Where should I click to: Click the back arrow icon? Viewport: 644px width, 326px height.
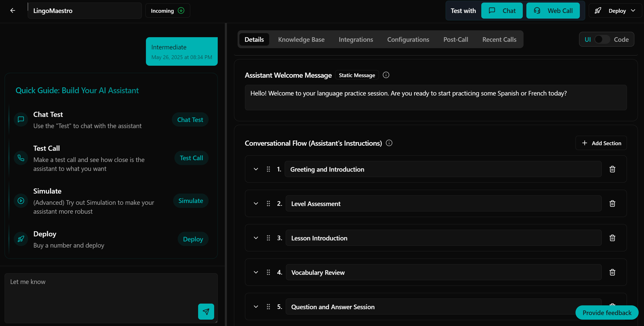(x=13, y=10)
